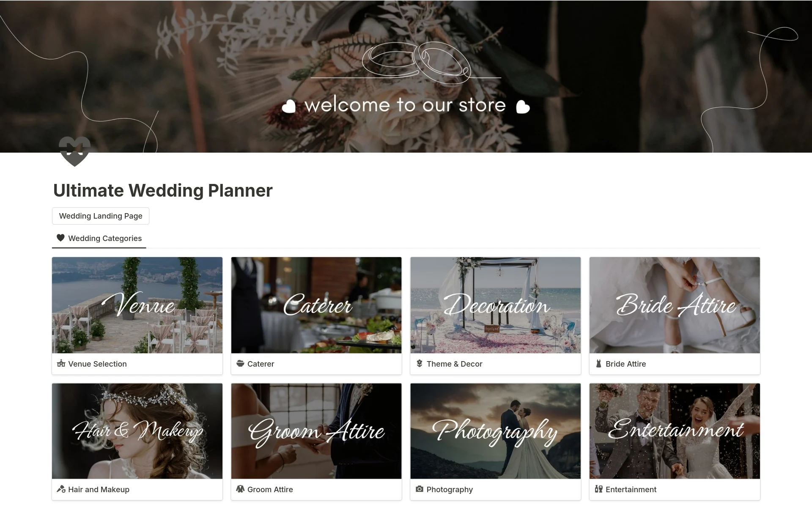Click the Groom Attire jacket icon
Viewport: 812px width, 507px height.
point(240,489)
